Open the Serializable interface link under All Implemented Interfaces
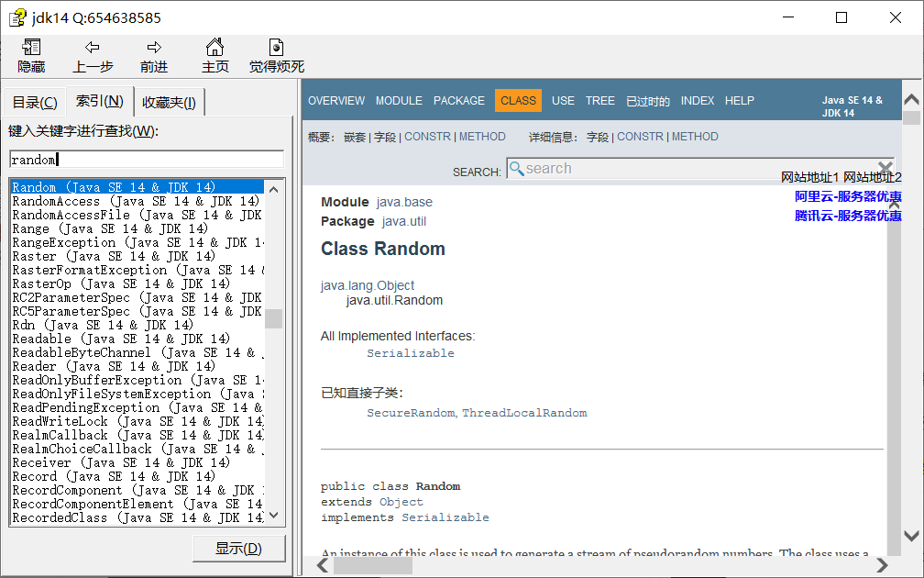 410,353
